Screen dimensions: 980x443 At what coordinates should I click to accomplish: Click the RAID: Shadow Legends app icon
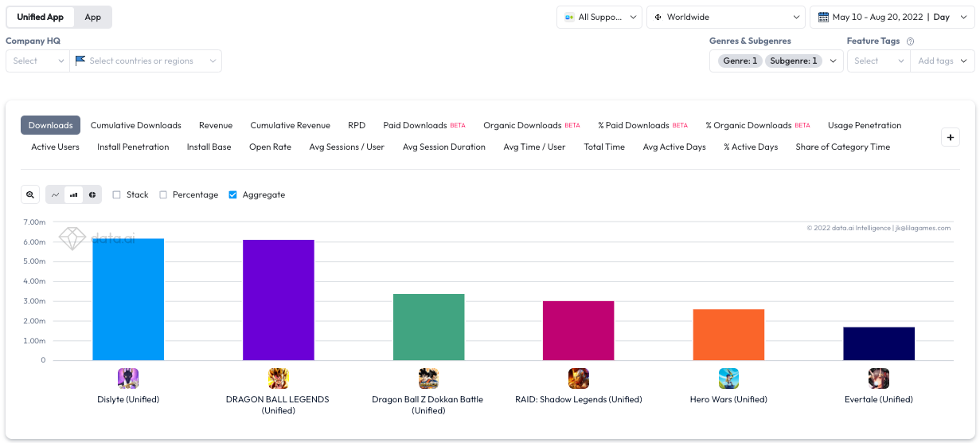579,378
